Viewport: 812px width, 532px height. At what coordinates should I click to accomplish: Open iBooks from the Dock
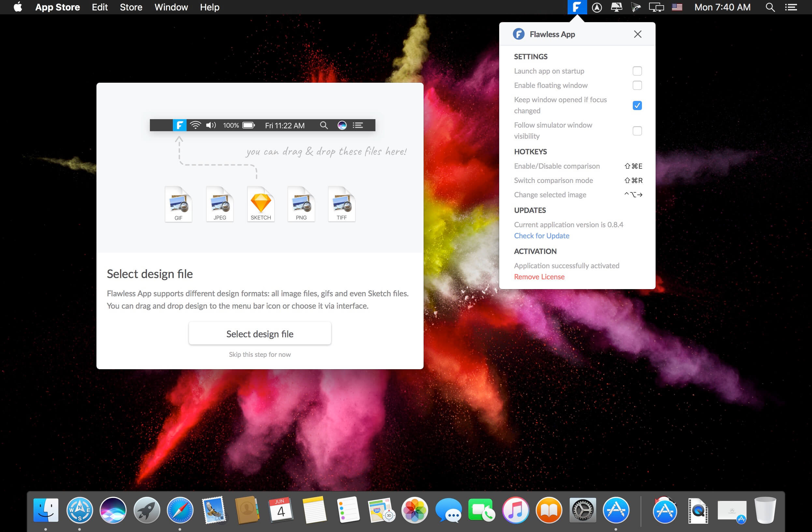tap(549, 510)
